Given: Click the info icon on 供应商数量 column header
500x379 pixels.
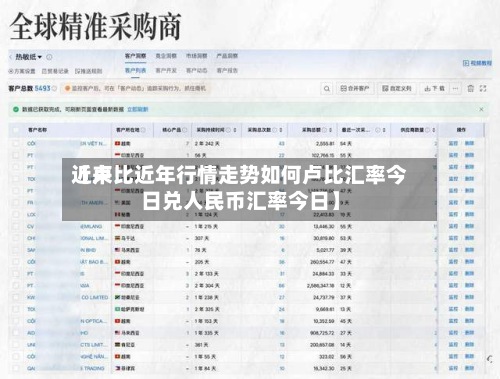Looking at the screenshot, I should point(427,130).
